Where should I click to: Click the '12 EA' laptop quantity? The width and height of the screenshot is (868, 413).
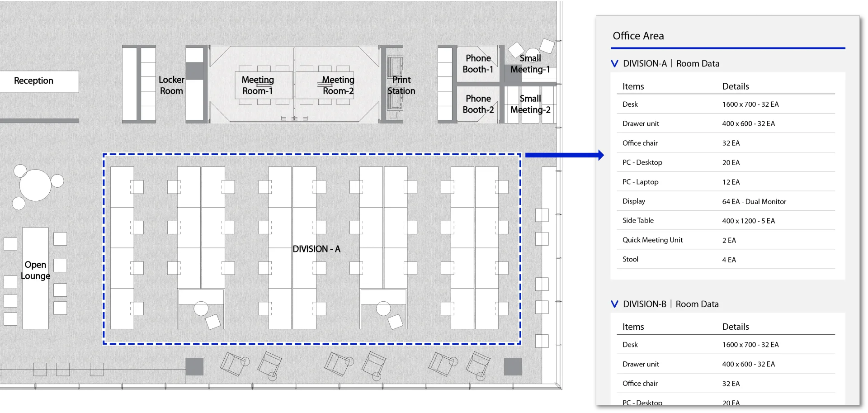(731, 182)
